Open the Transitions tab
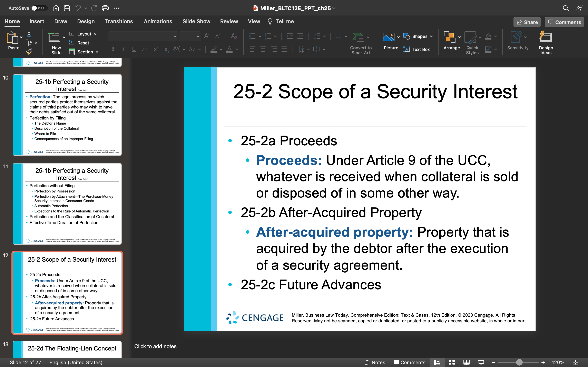 (x=119, y=21)
